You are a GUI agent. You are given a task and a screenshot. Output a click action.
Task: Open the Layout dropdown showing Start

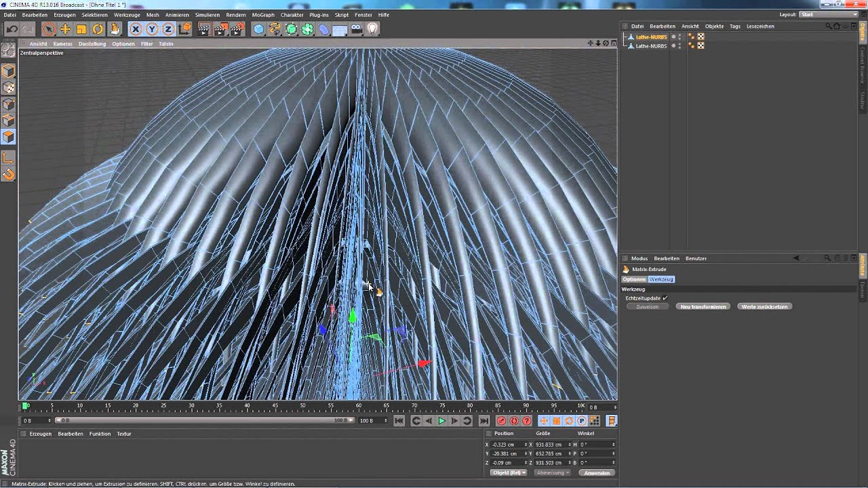(x=829, y=14)
